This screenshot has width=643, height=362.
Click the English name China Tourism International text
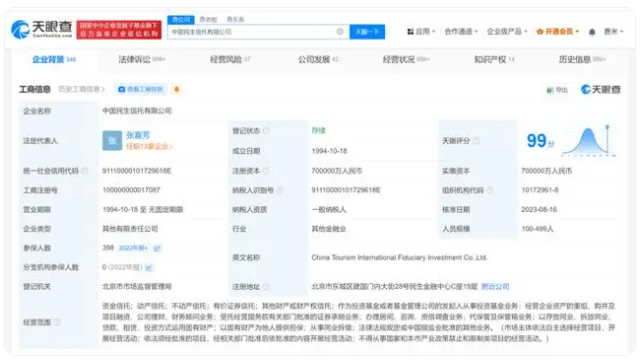399,257
